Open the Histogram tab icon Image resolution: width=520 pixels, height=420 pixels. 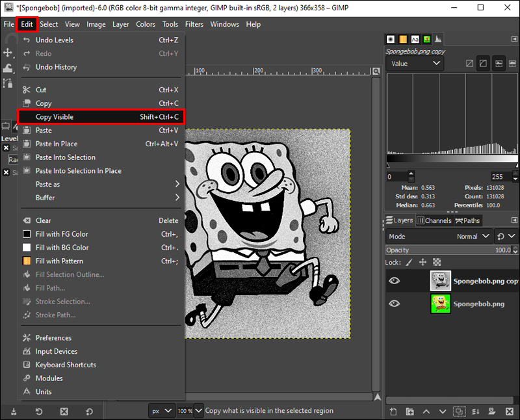pos(438,39)
